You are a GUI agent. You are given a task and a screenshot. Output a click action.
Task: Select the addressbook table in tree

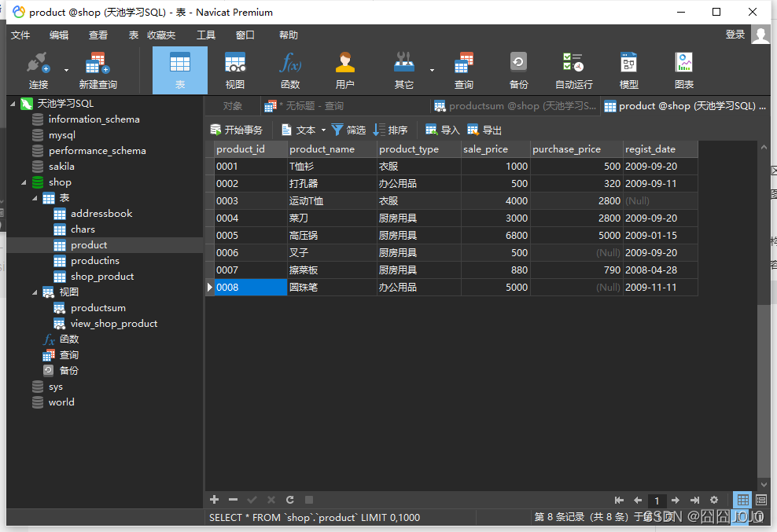coord(101,214)
